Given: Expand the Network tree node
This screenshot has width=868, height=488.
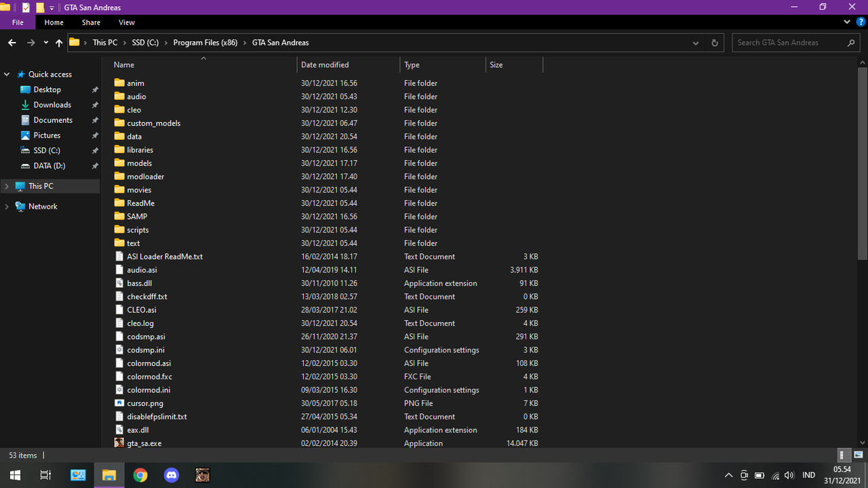Looking at the screenshot, I should click(7, 206).
